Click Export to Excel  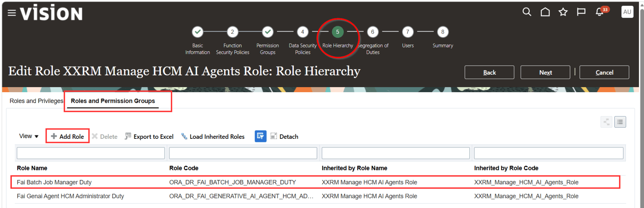pos(149,137)
